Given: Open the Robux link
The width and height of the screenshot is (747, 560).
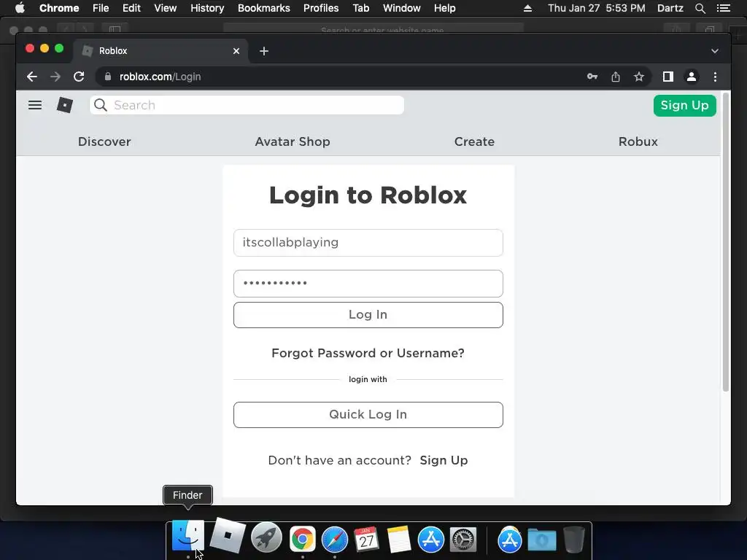Looking at the screenshot, I should click(x=638, y=141).
